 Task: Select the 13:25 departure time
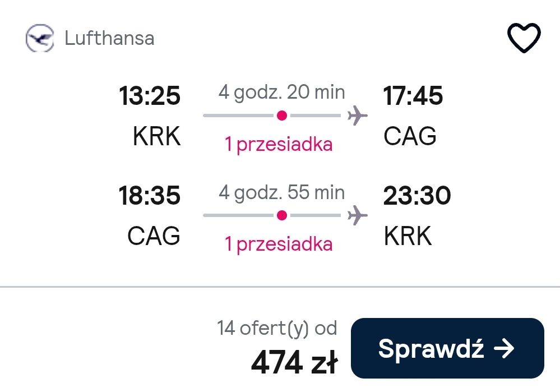click(150, 96)
